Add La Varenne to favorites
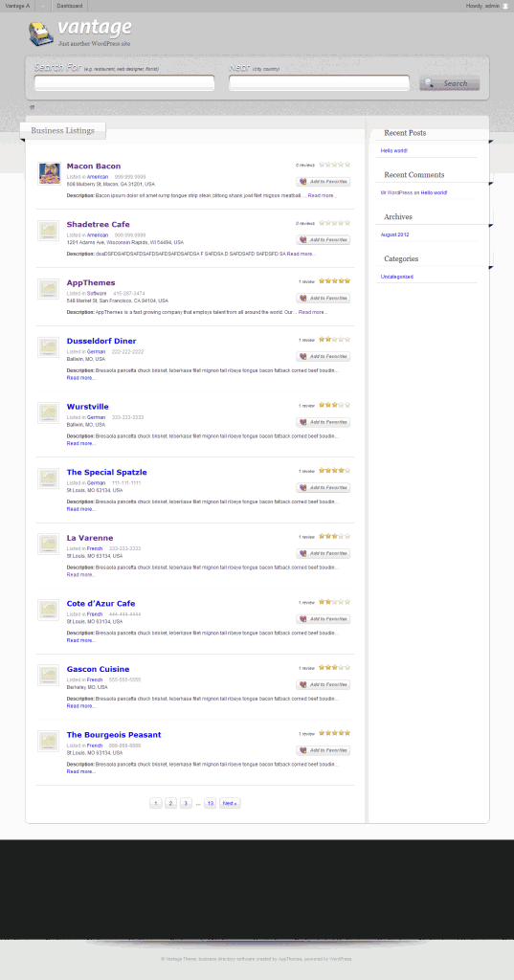 [x=324, y=553]
